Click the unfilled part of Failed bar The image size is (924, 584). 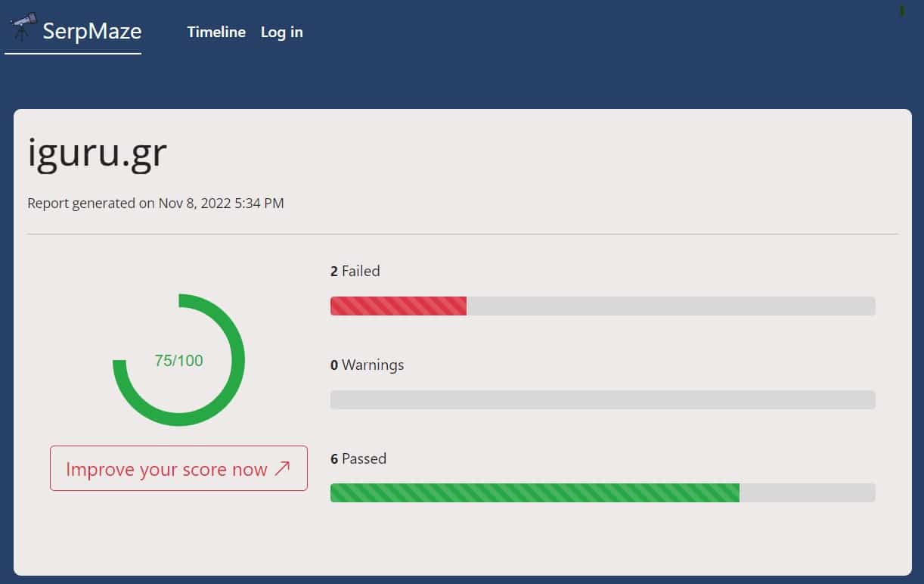(671, 306)
